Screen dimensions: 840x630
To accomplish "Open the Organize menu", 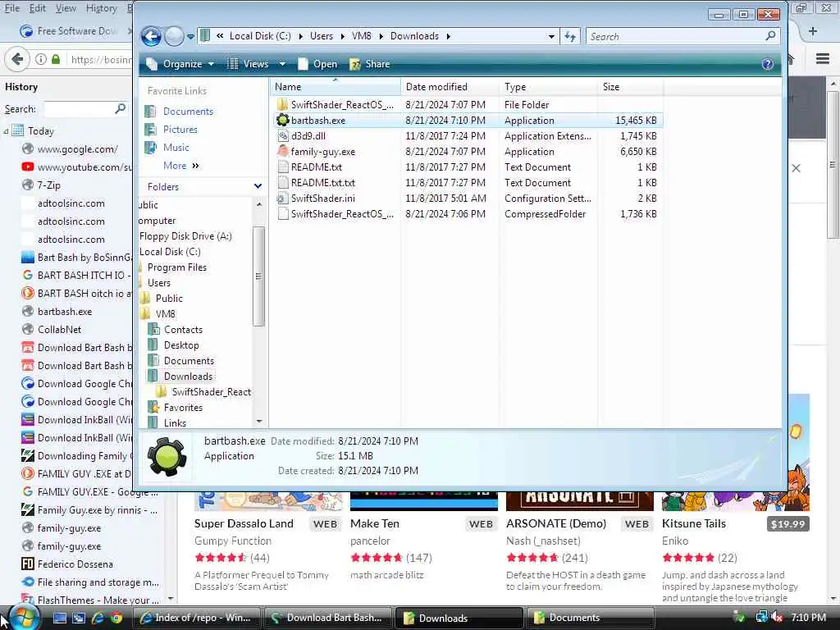I will click(180, 64).
